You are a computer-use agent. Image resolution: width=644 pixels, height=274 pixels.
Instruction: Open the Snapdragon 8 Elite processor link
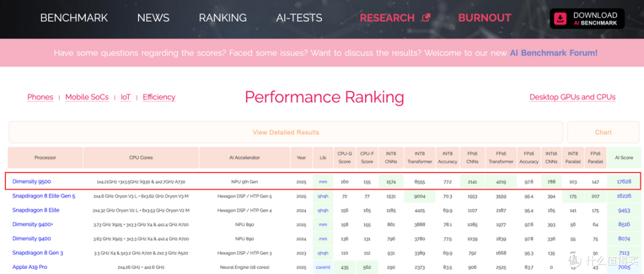point(36,210)
